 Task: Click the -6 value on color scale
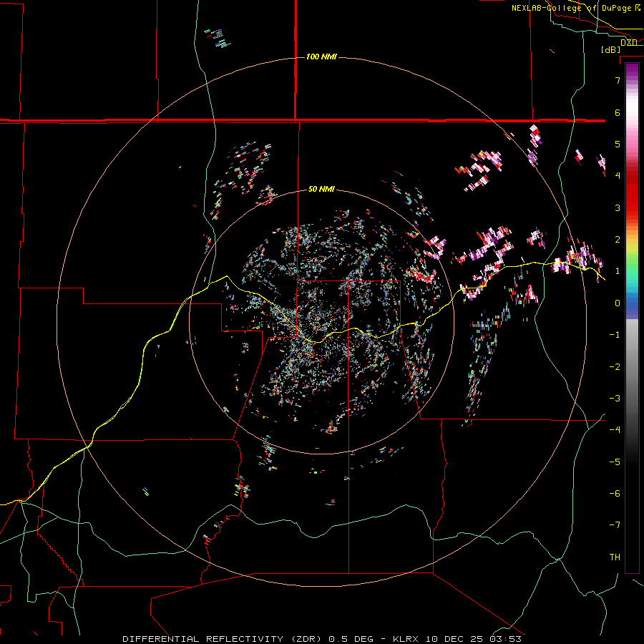(x=615, y=494)
